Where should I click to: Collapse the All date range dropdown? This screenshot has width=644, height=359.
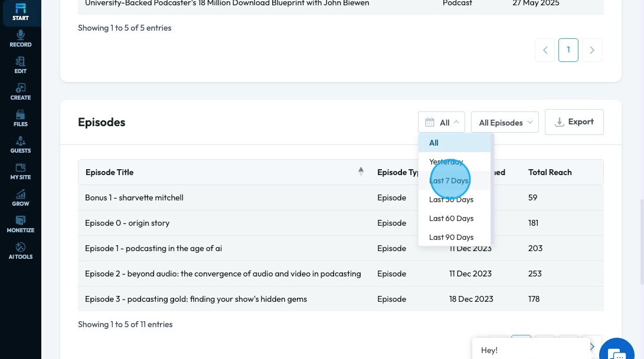click(x=442, y=123)
